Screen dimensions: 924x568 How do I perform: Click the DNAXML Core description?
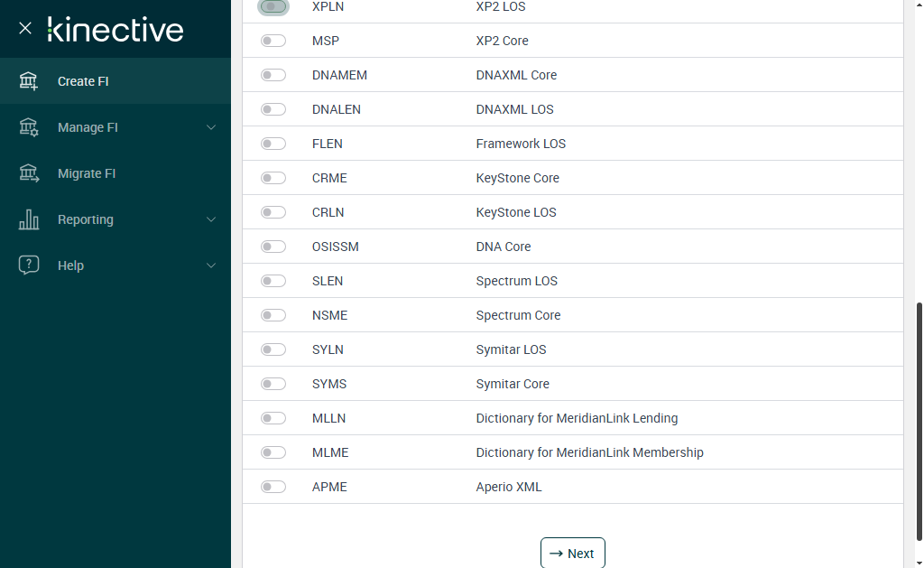tap(516, 75)
